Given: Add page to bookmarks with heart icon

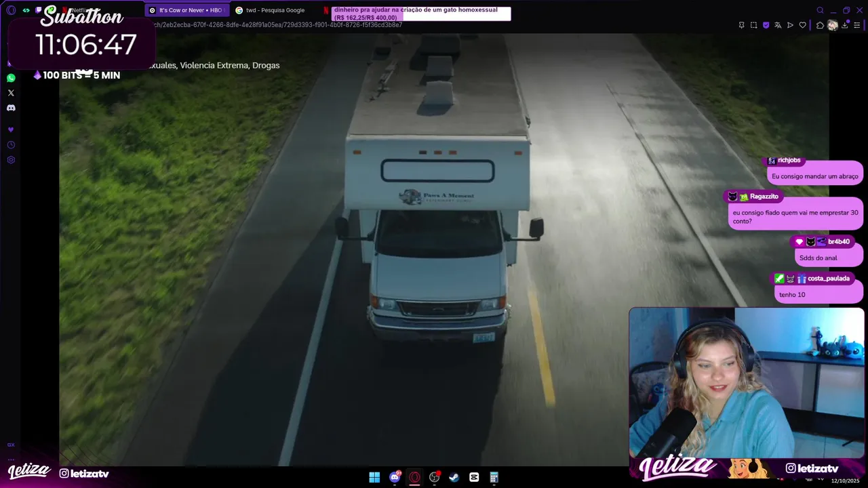Looking at the screenshot, I should tap(802, 25).
